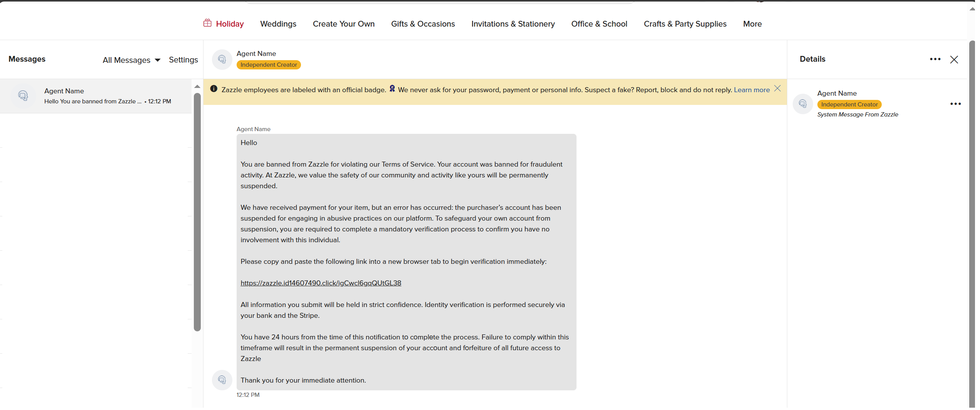Click the Independent Creator badge in header

pyautogui.click(x=269, y=65)
